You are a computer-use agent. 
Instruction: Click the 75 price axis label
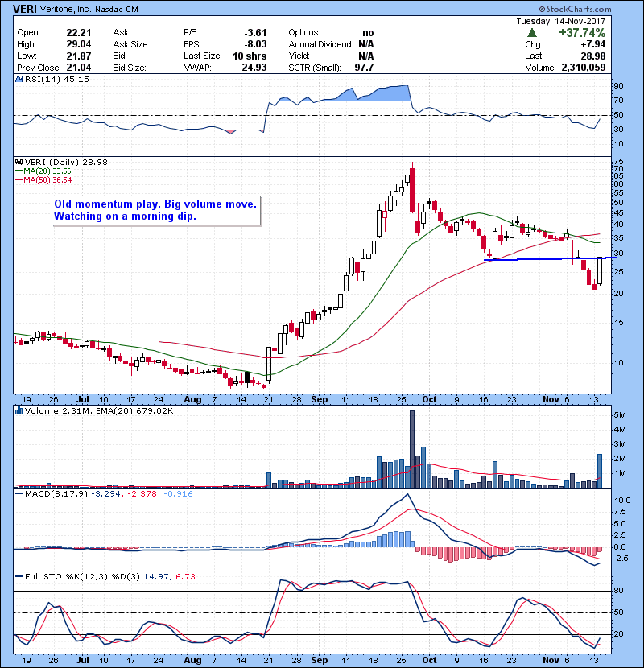click(618, 162)
